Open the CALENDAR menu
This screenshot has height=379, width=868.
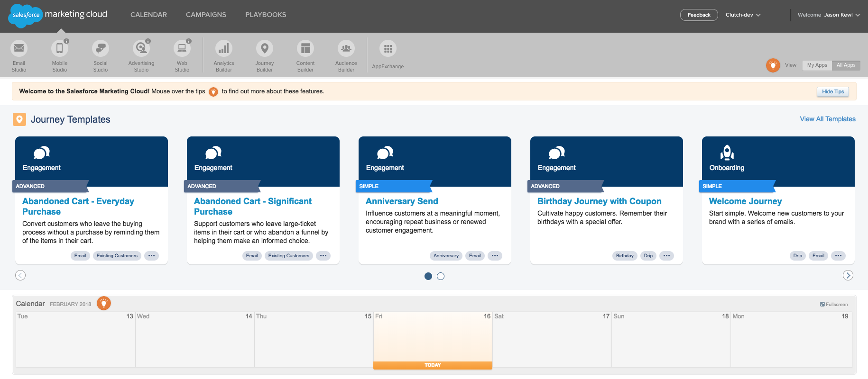tap(148, 15)
